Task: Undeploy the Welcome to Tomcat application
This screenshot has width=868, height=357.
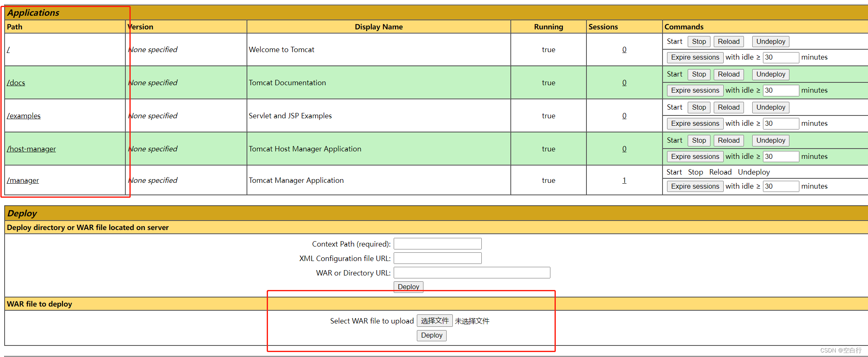Action: coord(771,41)
